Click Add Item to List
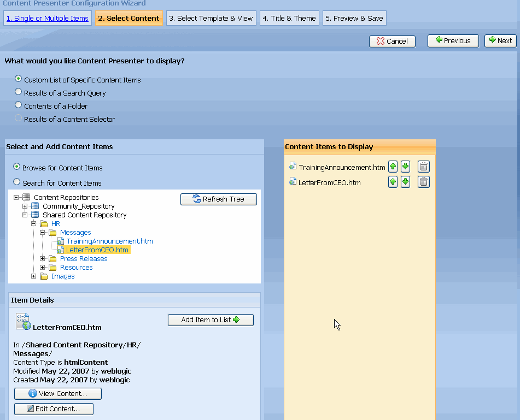Screen dimensions: 520x420 (x=211, y=320)
